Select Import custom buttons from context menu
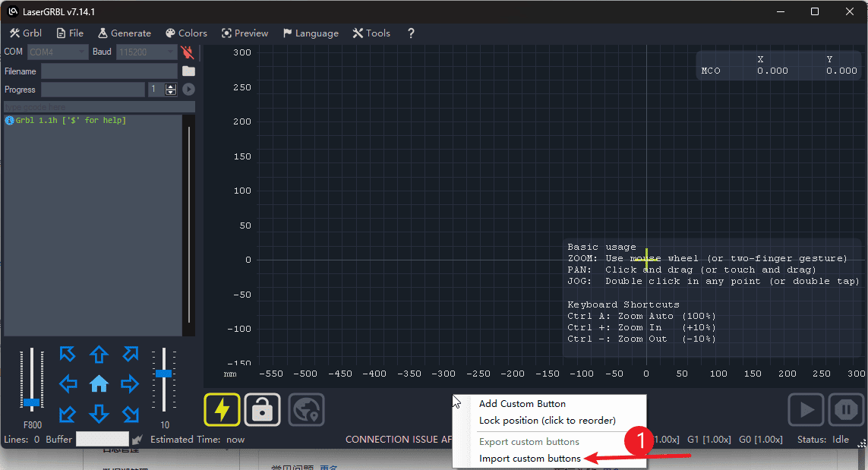Viewport: 868px width, 470px height. [x=529, y=459]
